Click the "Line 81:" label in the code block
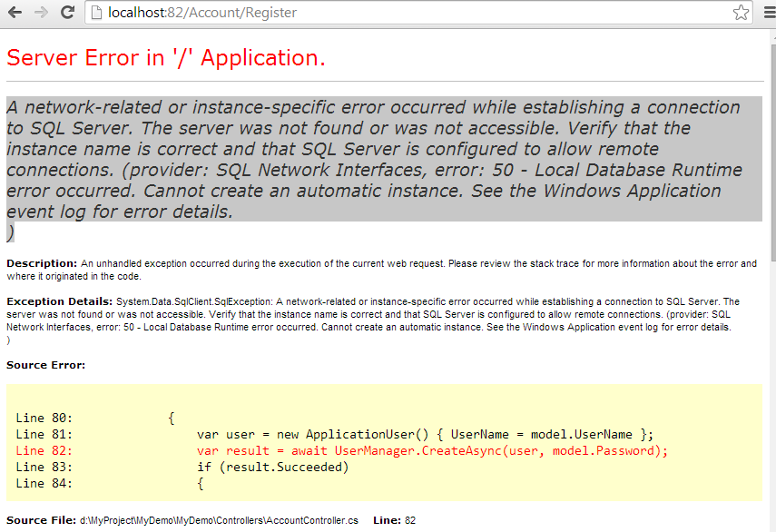This screenshot has width=776, height=532. point(44,435)
